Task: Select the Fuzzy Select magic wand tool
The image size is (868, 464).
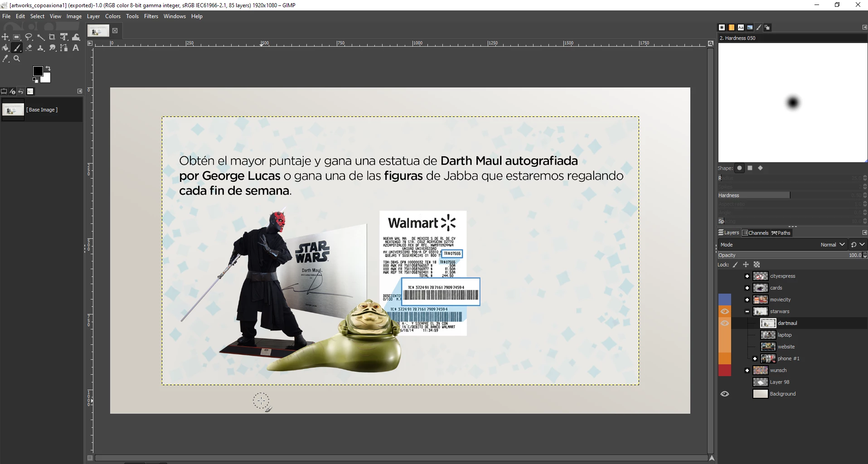Action: tap(40, 37)
